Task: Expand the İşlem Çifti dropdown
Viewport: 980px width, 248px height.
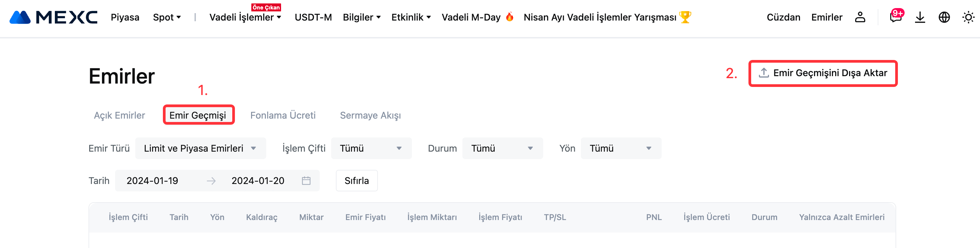Action: click(371, 148)
